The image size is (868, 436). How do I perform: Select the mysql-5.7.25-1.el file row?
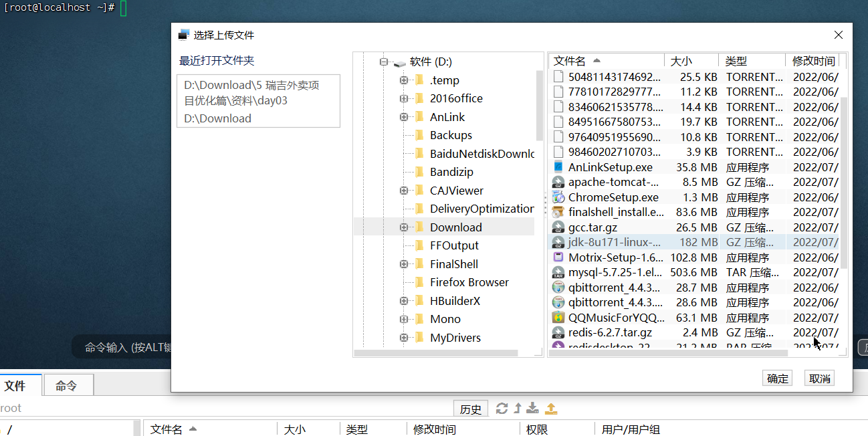pos(694,272)
